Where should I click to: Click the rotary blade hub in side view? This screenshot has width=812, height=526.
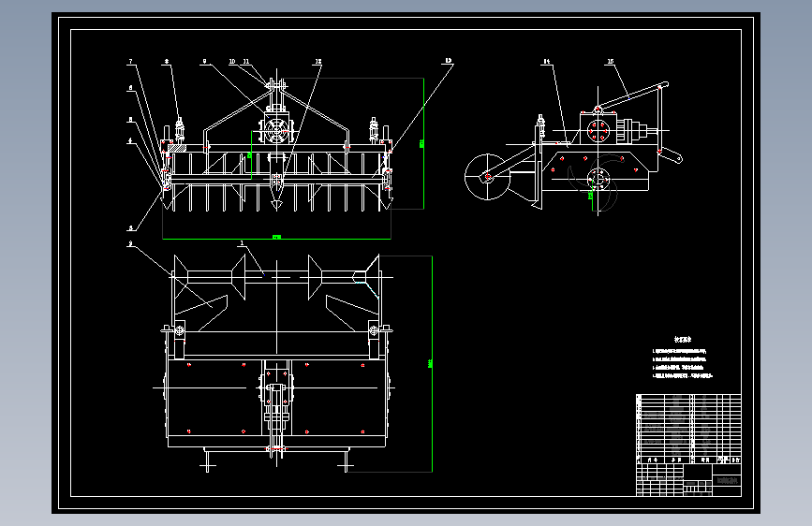click(x=598, y=179)
